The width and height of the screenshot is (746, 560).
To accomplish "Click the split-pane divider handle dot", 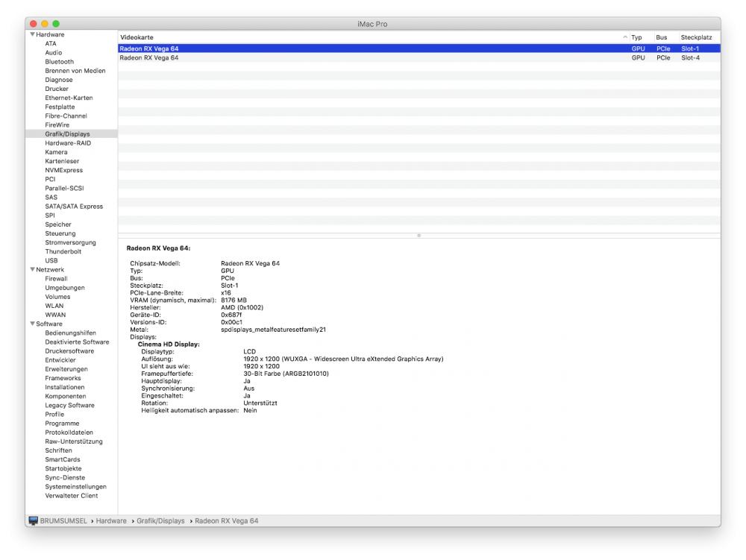I will point(419,236).
